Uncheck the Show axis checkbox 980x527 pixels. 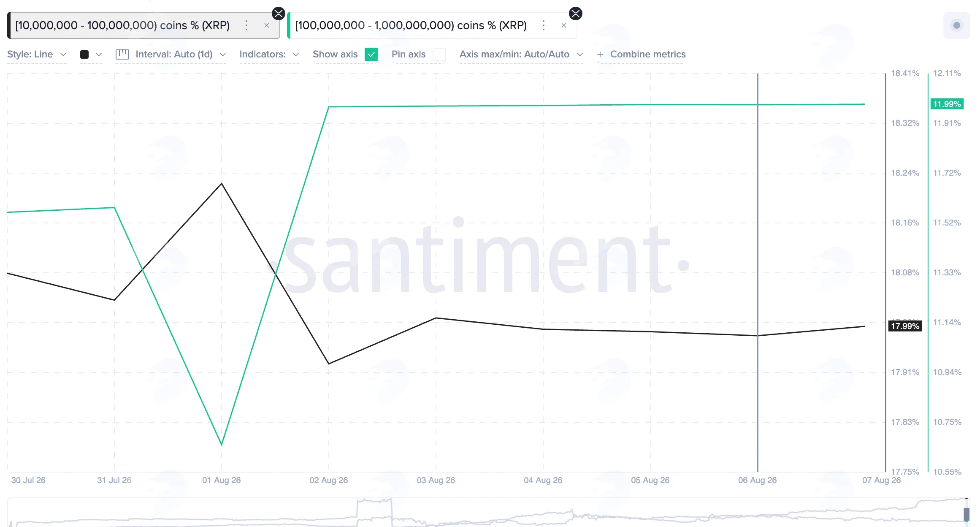point(371,54)
